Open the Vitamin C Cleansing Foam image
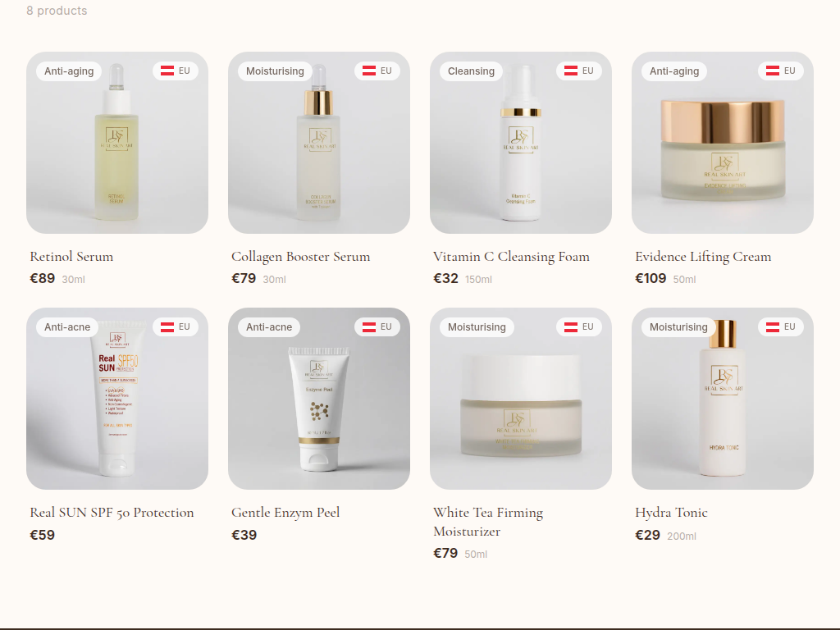840x630 pixels. (x=521, y=143)
